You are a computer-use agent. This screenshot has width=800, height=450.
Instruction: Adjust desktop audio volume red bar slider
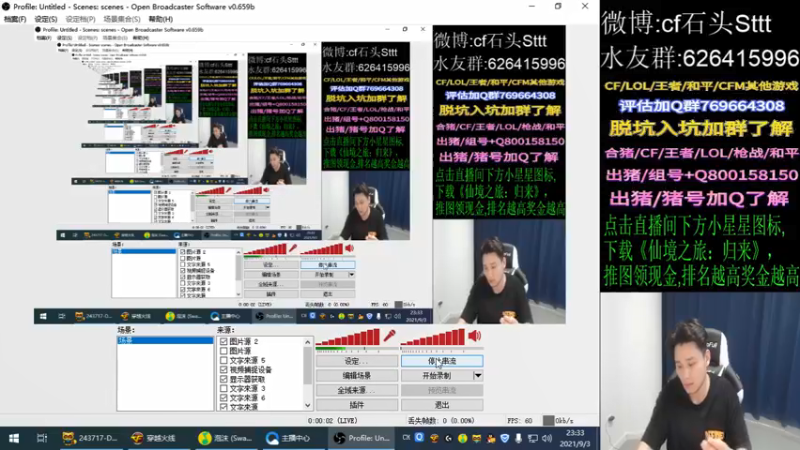[433, 337]
